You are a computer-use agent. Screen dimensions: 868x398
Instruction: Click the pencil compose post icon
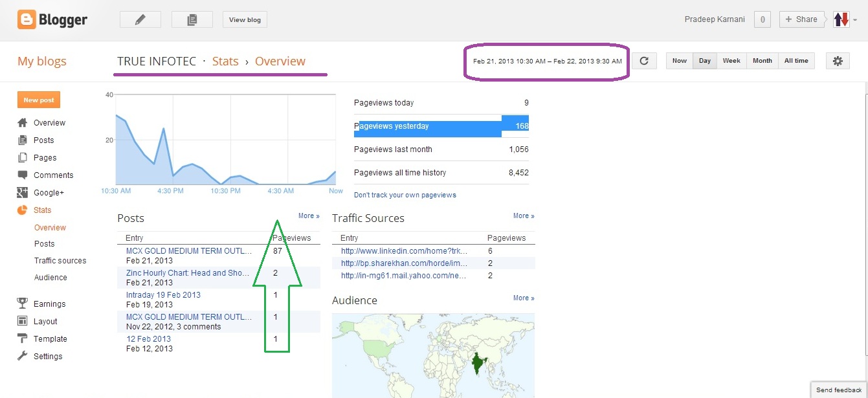(x=140, y=20)
